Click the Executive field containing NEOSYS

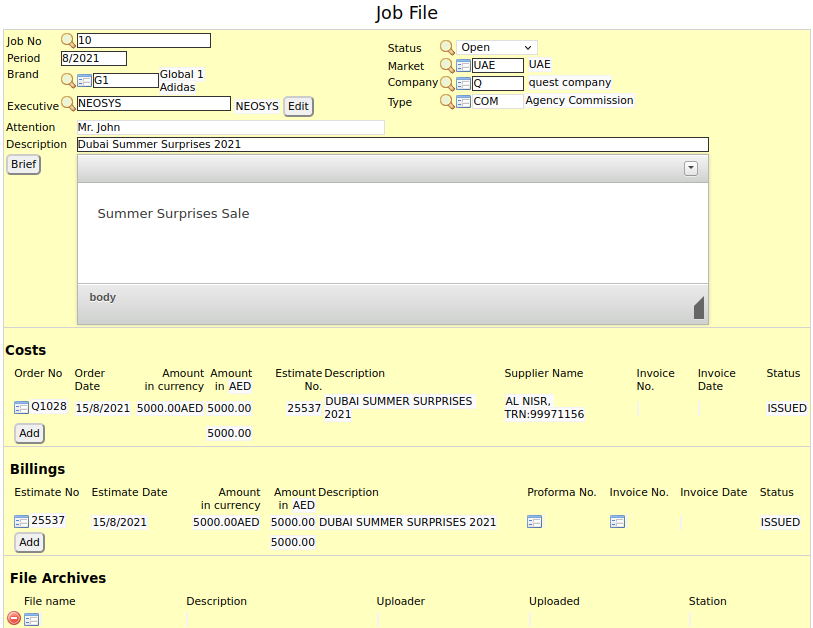tap(154, 103)
